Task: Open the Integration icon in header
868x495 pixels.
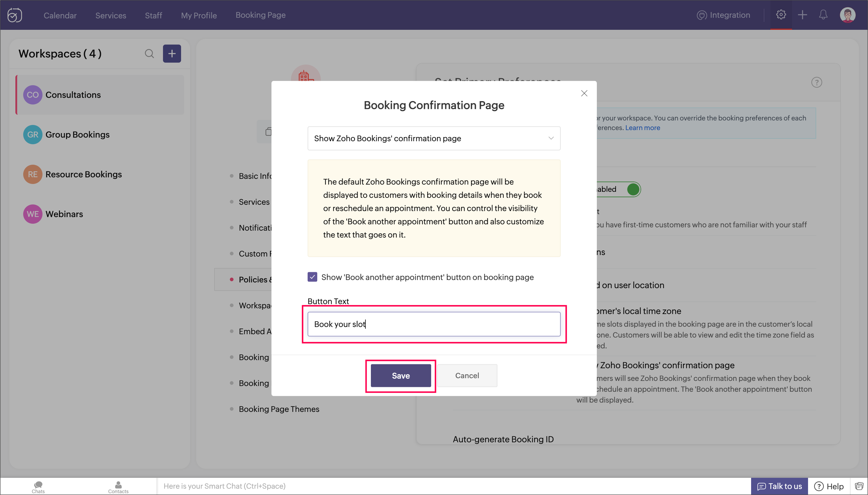Action: (701, 15)
